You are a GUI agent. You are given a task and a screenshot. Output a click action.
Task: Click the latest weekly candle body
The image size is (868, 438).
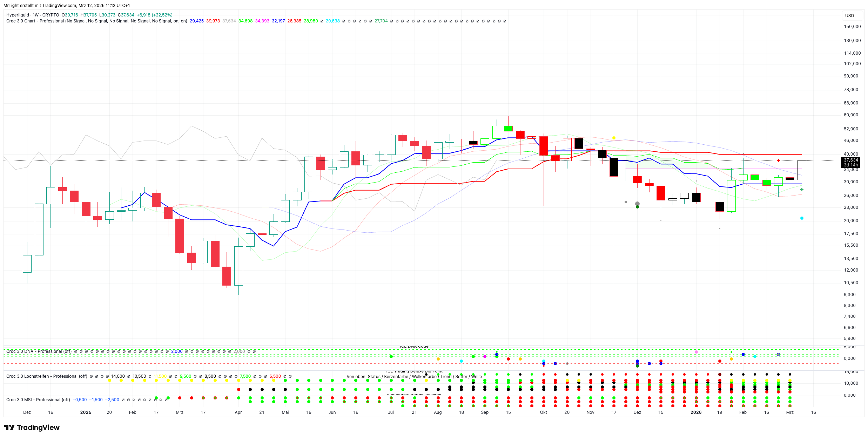(x=802, y=170)
